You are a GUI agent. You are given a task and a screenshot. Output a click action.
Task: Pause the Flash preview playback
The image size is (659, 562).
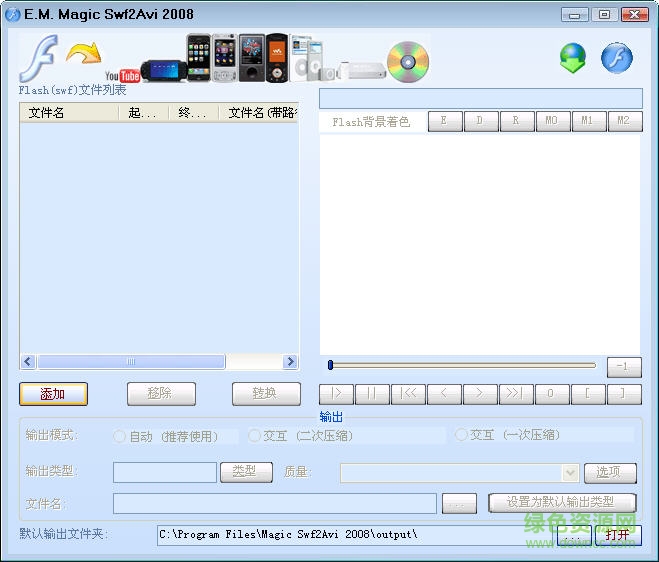[372, 394]
